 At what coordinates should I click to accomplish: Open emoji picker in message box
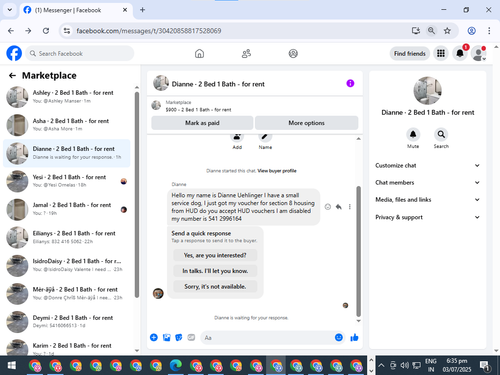pos(339,338)
